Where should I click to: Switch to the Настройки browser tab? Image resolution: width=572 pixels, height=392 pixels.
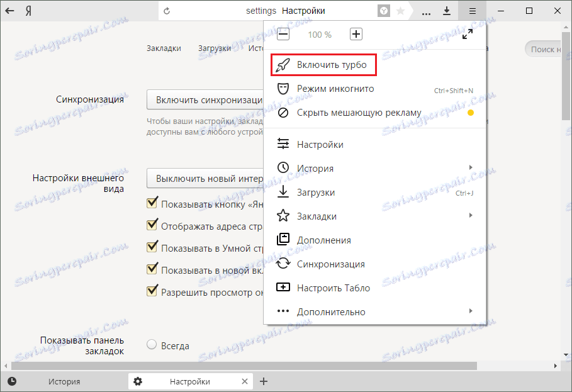[x=189, y=381]
